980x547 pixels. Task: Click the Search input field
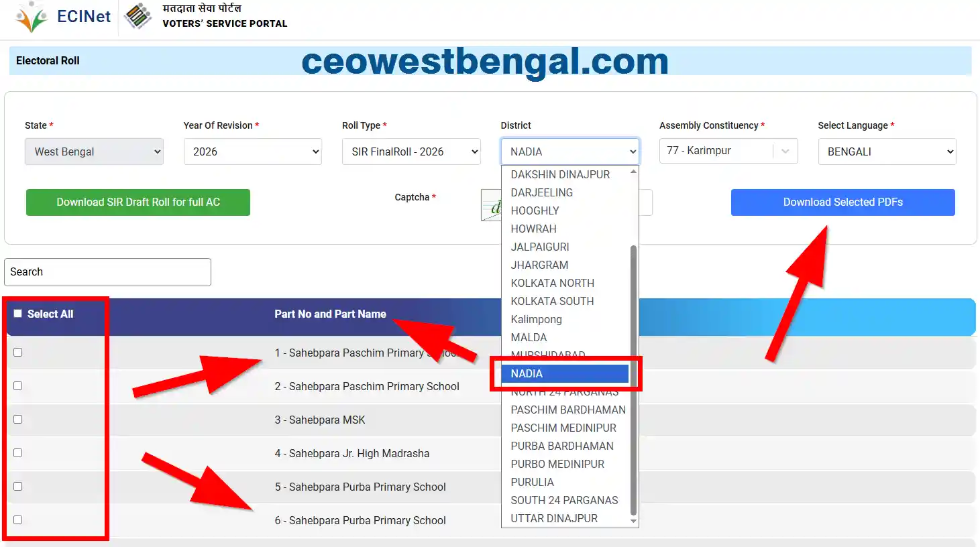(107, 272)
